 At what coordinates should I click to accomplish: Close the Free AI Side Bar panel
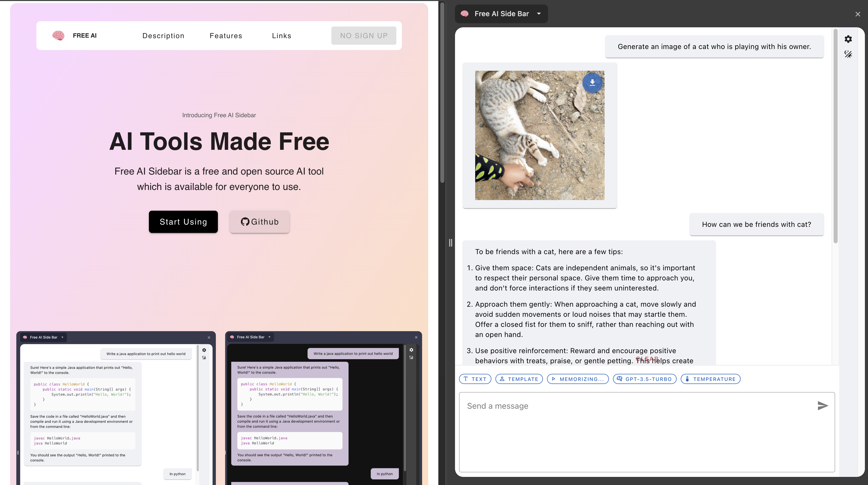tap(858, 14)
